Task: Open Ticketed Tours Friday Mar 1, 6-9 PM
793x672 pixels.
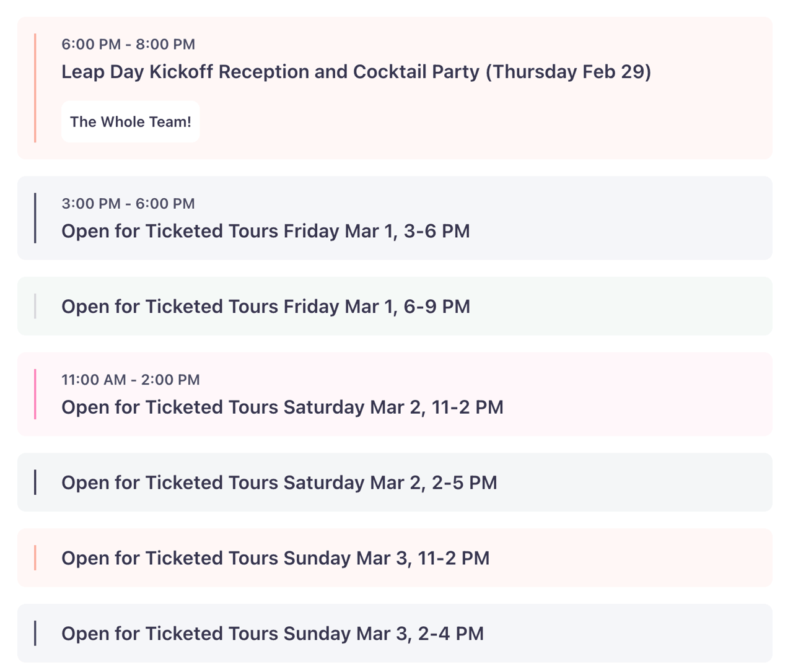Action: point(266,307)
